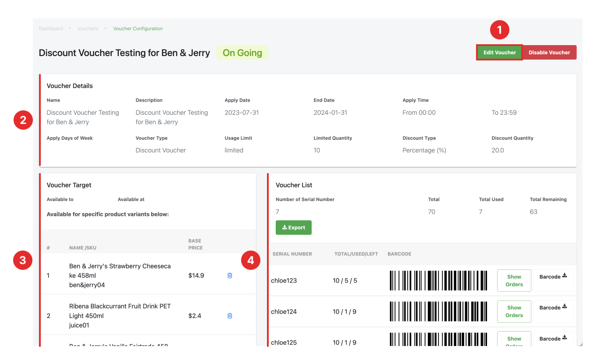
Task: Open Vouchers breadcrumb link
Action: point(88,28)
